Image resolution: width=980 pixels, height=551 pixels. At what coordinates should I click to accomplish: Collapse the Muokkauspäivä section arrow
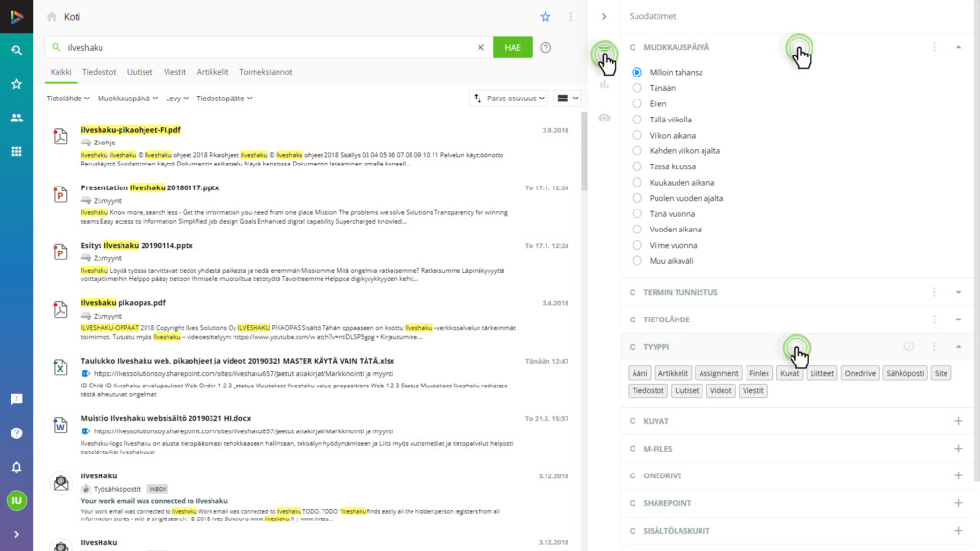click(958, 47)
